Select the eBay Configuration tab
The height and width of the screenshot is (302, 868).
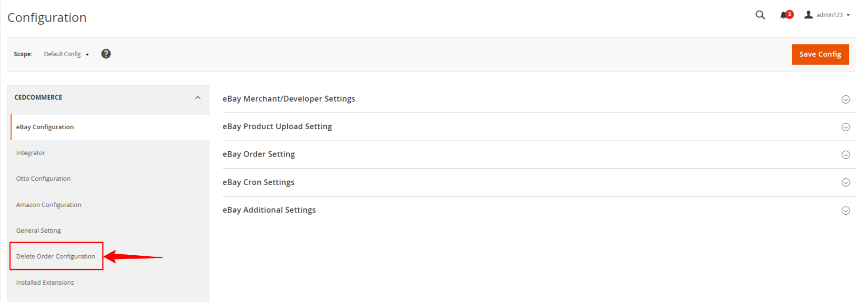[110, 127]
